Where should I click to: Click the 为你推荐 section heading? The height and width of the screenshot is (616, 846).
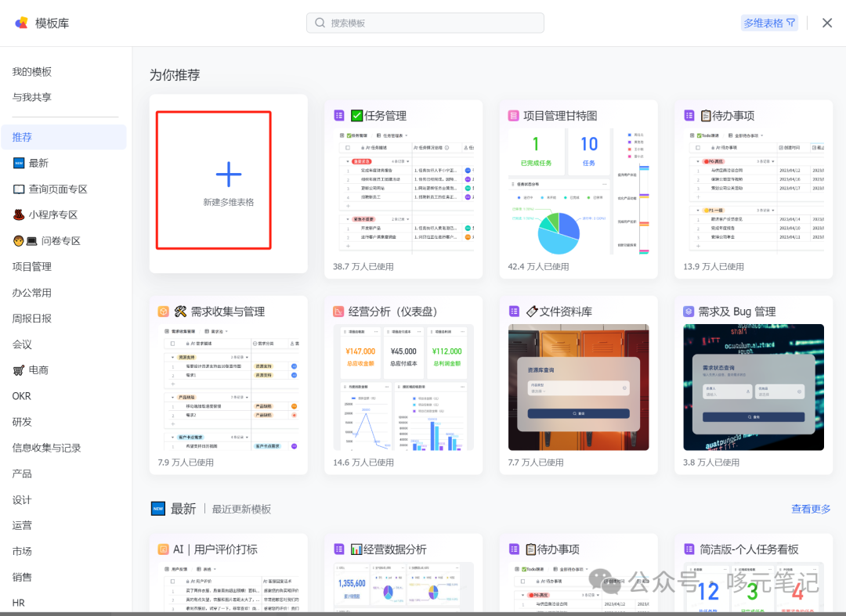click(x=175, y=75)
